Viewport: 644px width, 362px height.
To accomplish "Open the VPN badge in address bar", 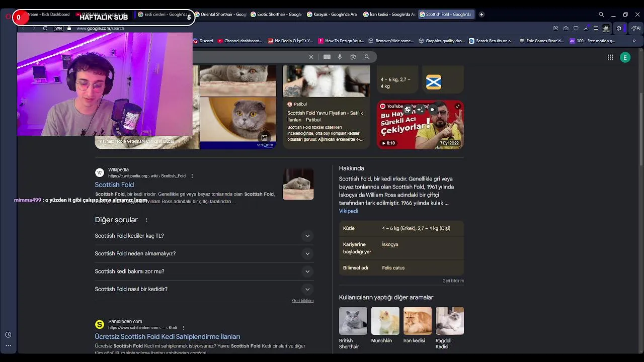I will click(58, 28).
